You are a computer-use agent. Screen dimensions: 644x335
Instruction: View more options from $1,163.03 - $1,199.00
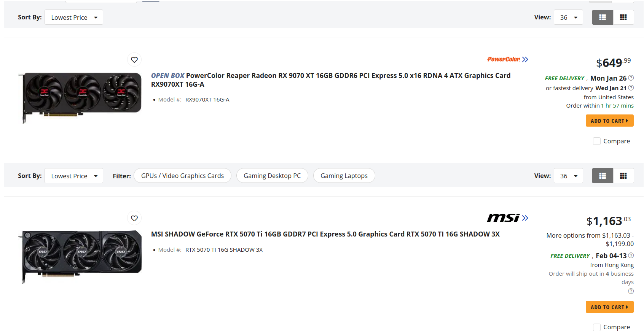pyautogui.click(x=590, y=240)
